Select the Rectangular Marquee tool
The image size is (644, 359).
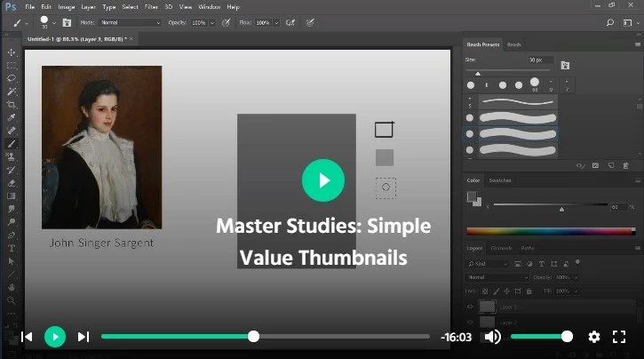[12, 66]
